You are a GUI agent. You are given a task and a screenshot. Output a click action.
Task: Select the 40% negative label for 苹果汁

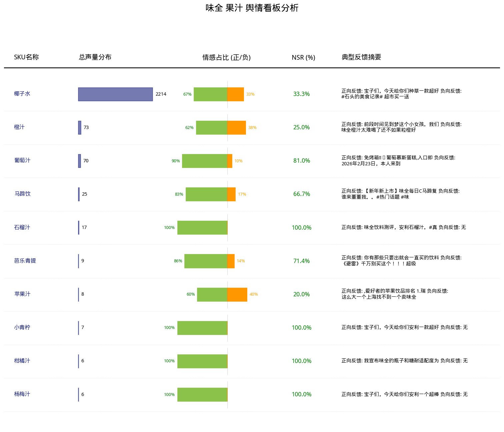click(x=254, y=294)
